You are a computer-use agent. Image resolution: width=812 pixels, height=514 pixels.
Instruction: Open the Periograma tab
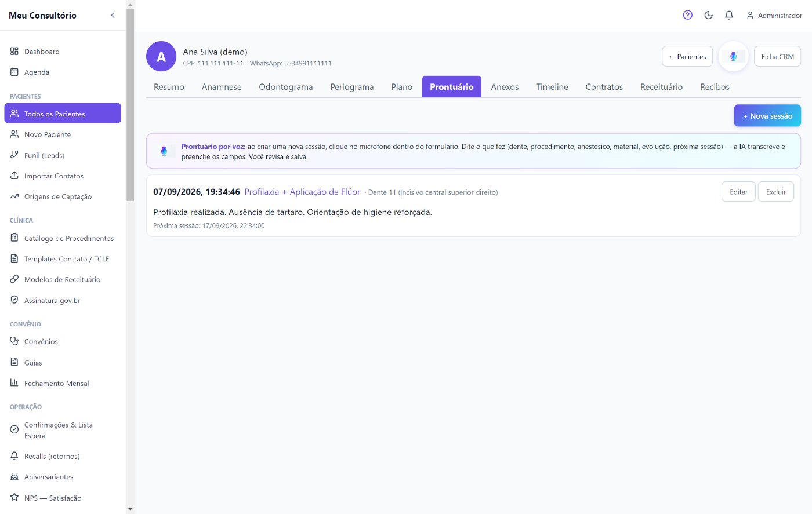tap(352, 87)
